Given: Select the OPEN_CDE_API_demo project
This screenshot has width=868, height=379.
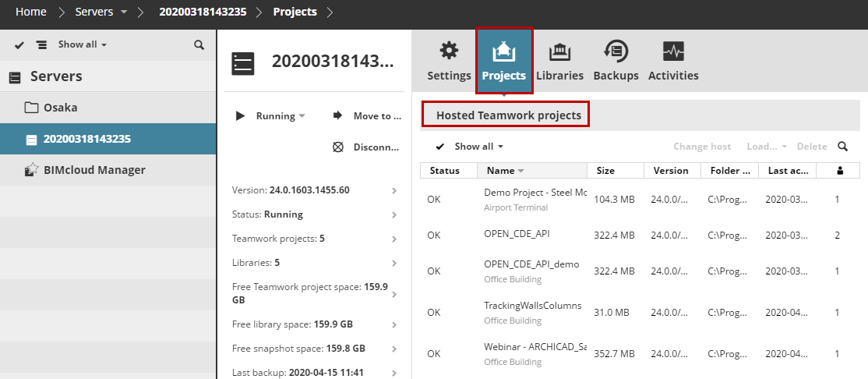Looking at the screenshot, I should coord(640,271).
